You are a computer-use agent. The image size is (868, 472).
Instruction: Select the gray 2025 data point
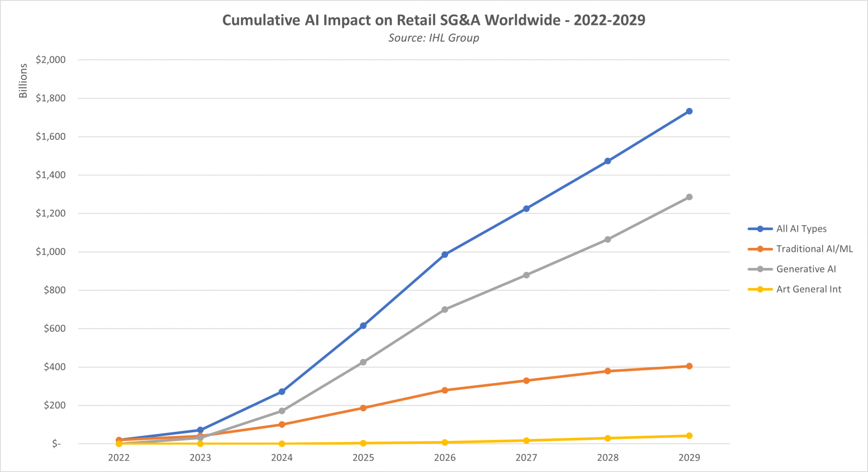pos(363,362)
